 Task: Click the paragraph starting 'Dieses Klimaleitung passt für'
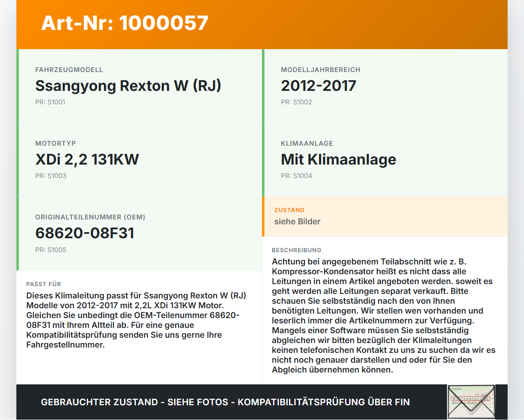point(136,320)
